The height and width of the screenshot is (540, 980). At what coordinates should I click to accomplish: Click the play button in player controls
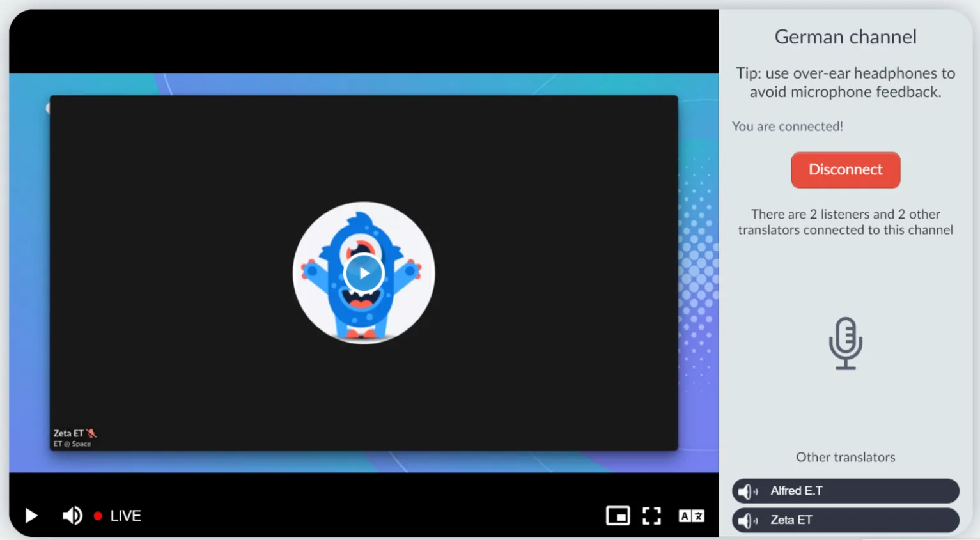(31, 516)
